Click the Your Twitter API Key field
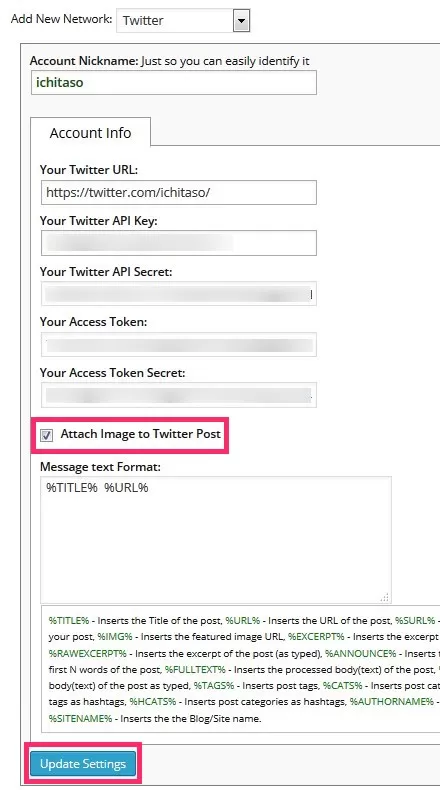The image size is (440, 790). [x=179, y=243]
